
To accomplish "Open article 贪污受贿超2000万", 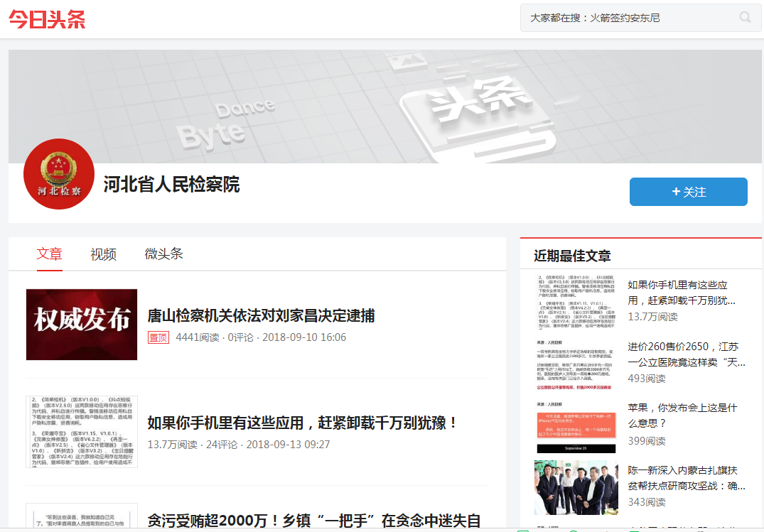I will pos(314,521).
